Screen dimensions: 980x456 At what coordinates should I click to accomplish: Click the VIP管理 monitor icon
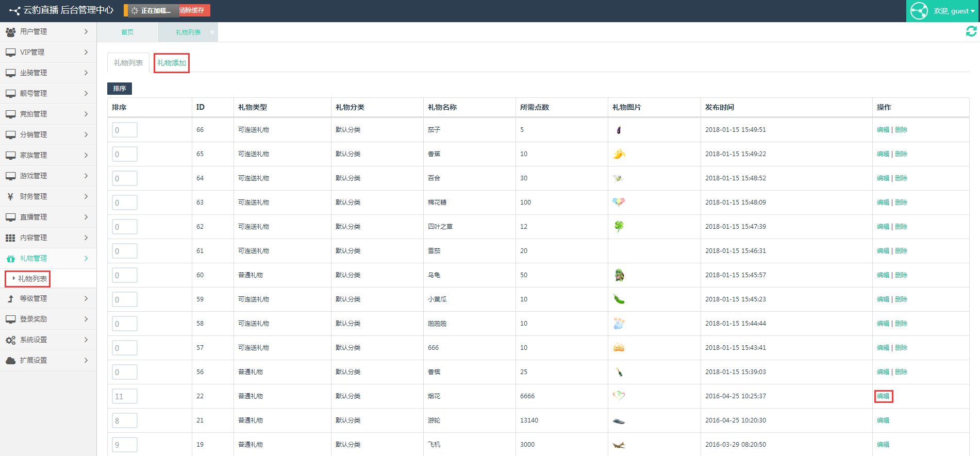[x=10, y=53]
